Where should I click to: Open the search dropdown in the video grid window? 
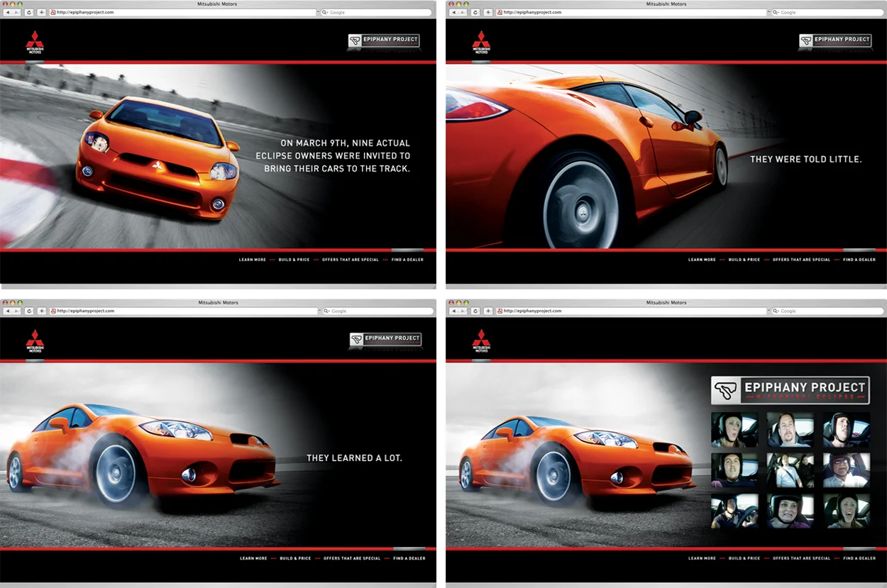(776, 311)
